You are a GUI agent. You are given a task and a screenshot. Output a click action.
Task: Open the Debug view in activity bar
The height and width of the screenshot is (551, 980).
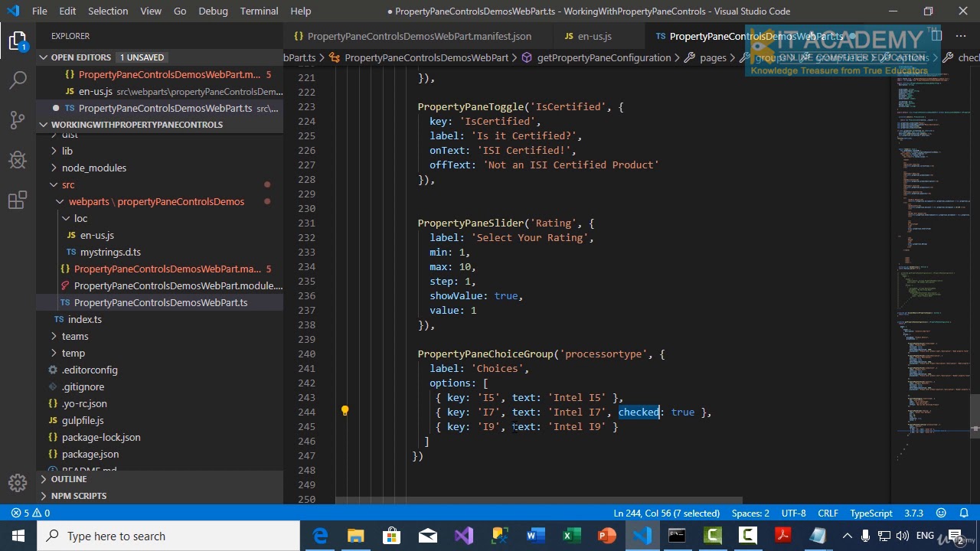coord(18,159)
